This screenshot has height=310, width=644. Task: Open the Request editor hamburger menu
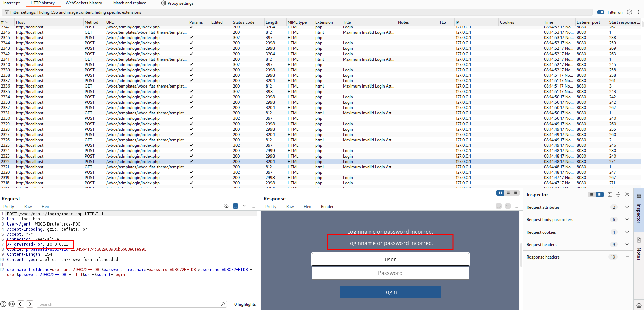tap(254, 206)
